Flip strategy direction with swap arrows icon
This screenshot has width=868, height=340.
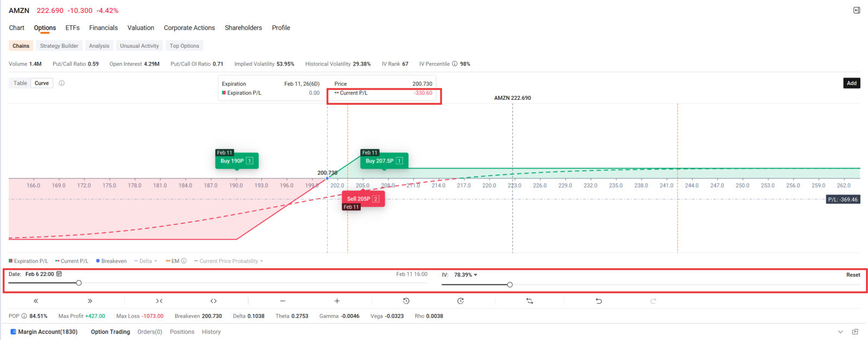[x=529, y=301]
